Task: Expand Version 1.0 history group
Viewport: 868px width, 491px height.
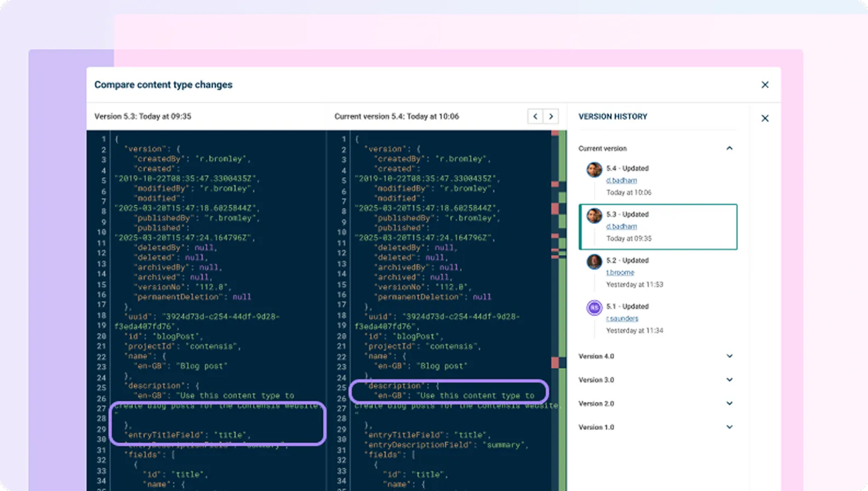Action: [729, 427]
